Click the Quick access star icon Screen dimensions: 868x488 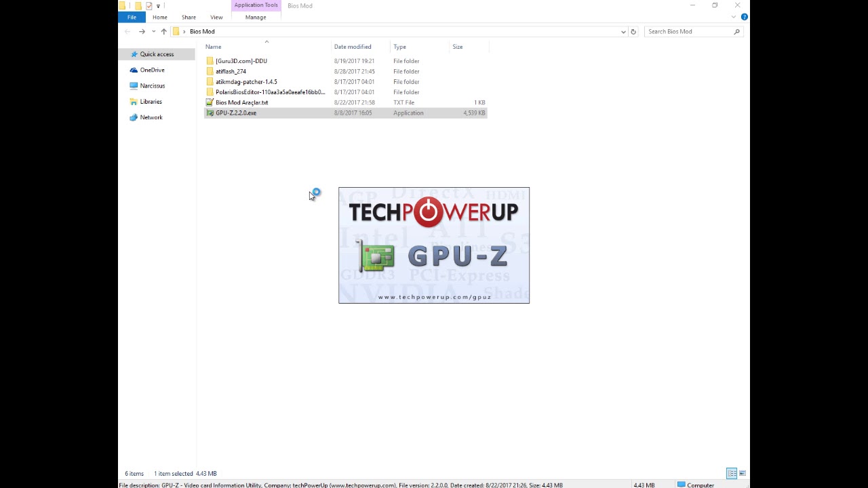134,54
